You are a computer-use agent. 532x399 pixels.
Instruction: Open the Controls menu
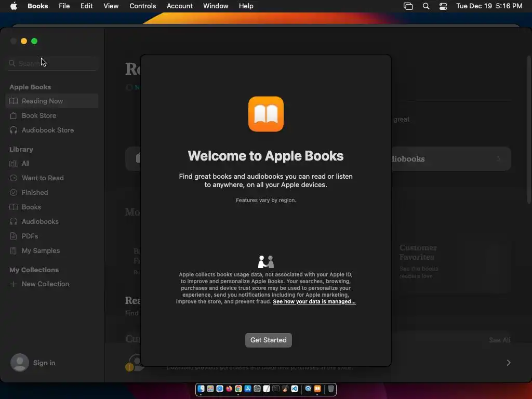click(x=142, y=6)
